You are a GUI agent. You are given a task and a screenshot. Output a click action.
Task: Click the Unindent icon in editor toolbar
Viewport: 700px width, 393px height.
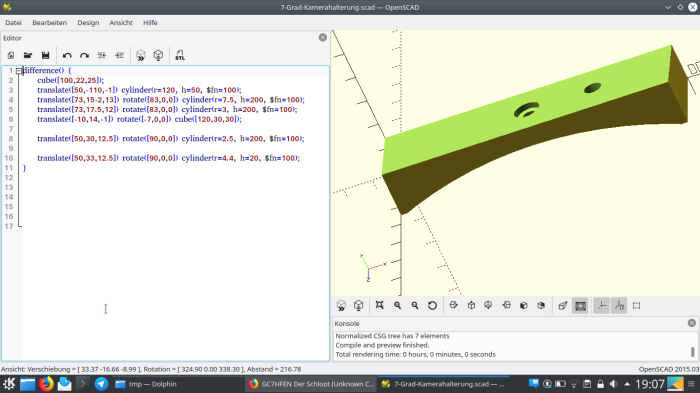click(x=102, y=55)
